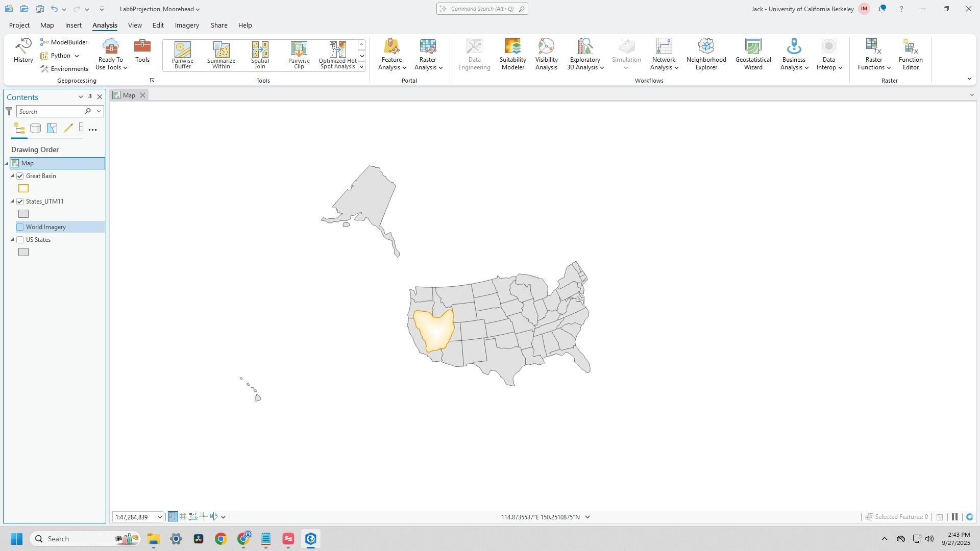
Task: Open the Tools toolbox
Action: [x=142, y=51]
